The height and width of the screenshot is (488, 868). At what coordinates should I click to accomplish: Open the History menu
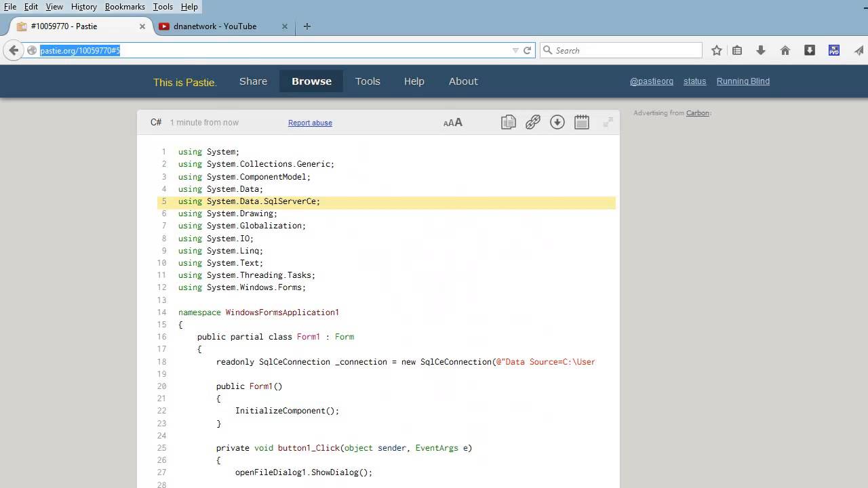click(x=83, y=6)
